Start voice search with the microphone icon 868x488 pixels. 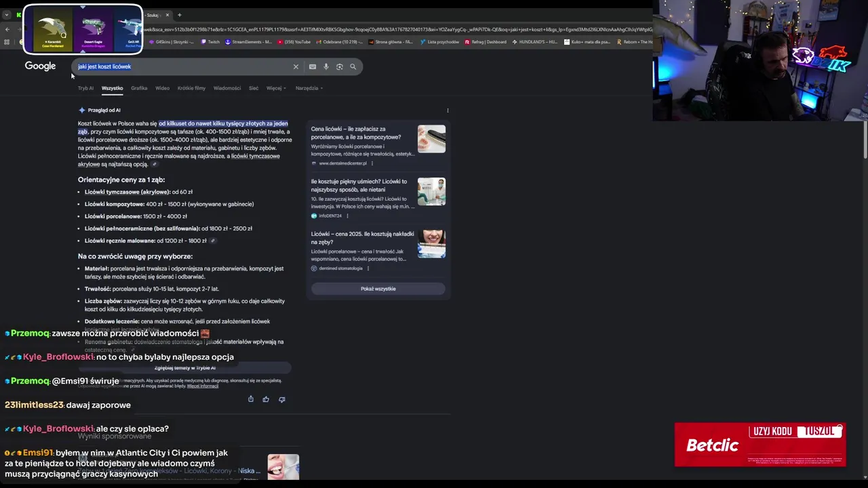(325, 66)
